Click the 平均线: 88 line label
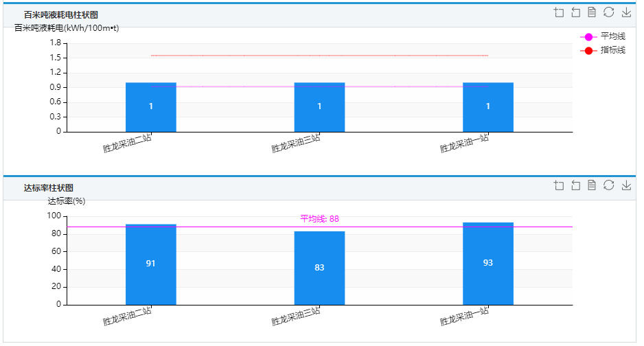This screenshot has height=346, width=644. click(319, 219)
